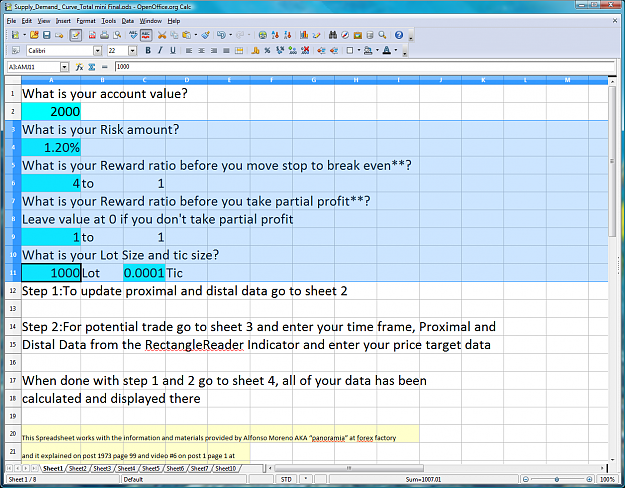This screenshot has width=625, height=488.
Task: Send document as e-mail icon
Action: [x=59, y=35]
